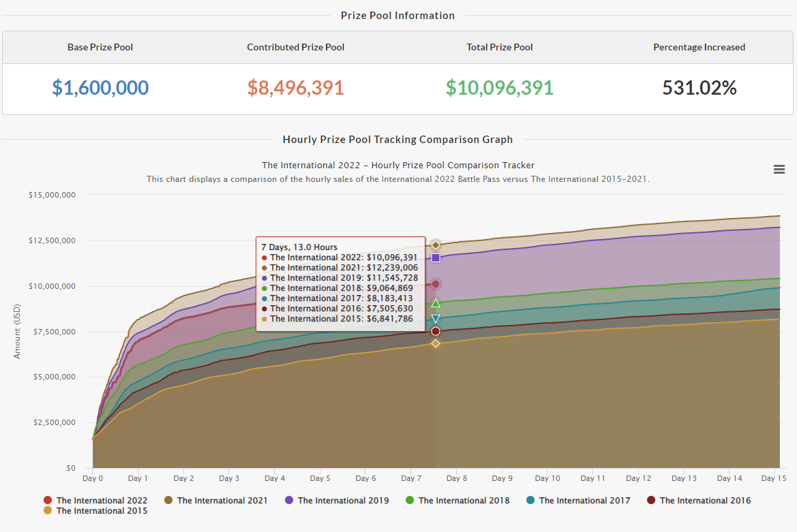Click the teal inverted-triangle marker for 2017
The width and height of the screenshot is (797, 532).
point(435,317)
